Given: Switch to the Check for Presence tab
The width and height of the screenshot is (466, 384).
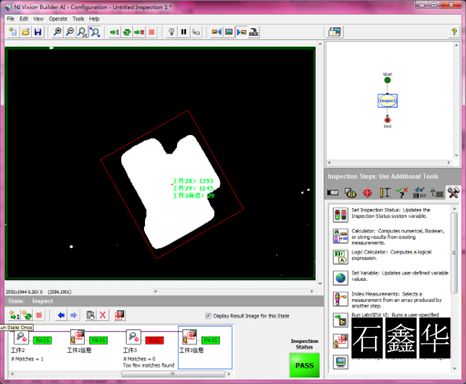Looking at the screenshot, I should [x=402, y=192].
